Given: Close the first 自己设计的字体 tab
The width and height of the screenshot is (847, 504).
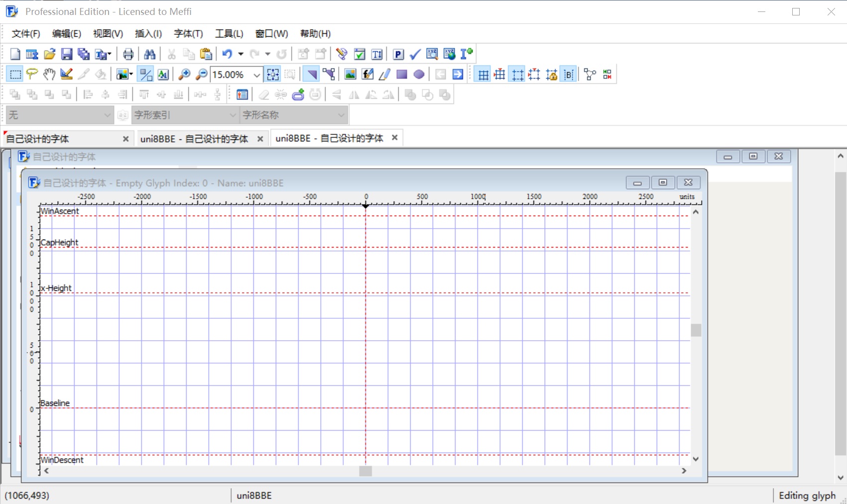Looking at the screenshot, I should tap(125, 139).
